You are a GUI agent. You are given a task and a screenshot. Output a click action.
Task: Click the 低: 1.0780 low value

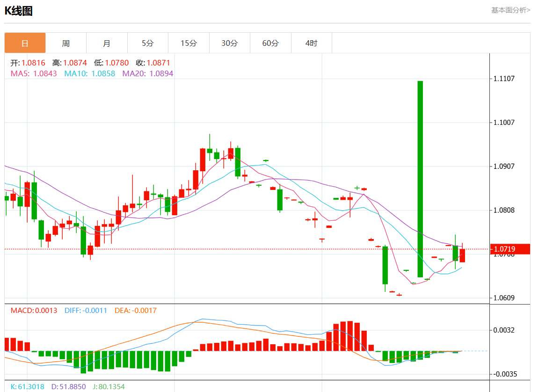coord(111,63)
